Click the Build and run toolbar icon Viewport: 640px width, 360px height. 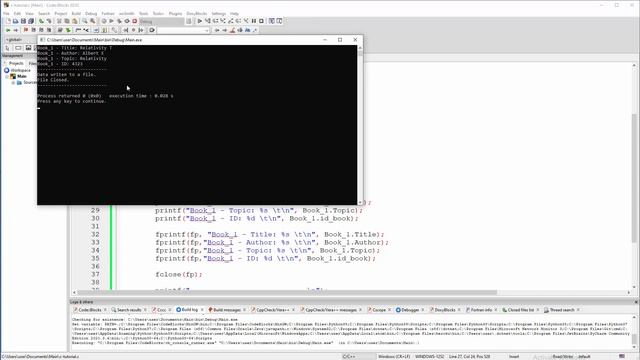[x=119, y=21]
